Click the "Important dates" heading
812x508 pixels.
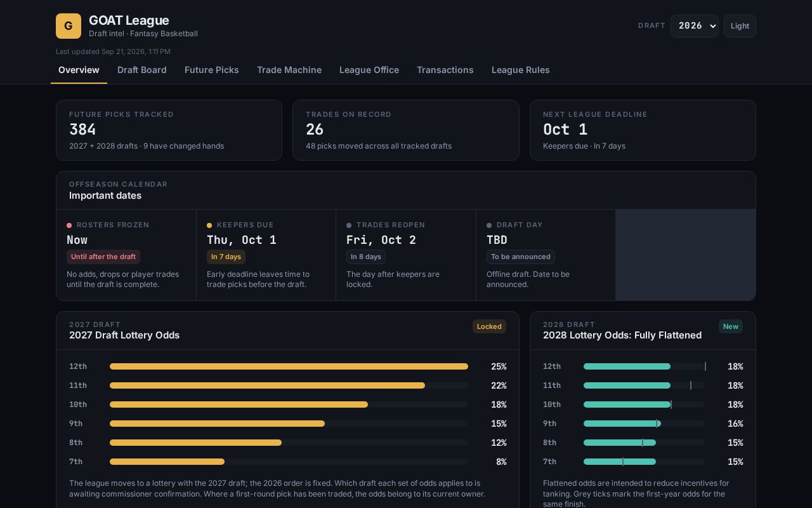coord(105,196)
